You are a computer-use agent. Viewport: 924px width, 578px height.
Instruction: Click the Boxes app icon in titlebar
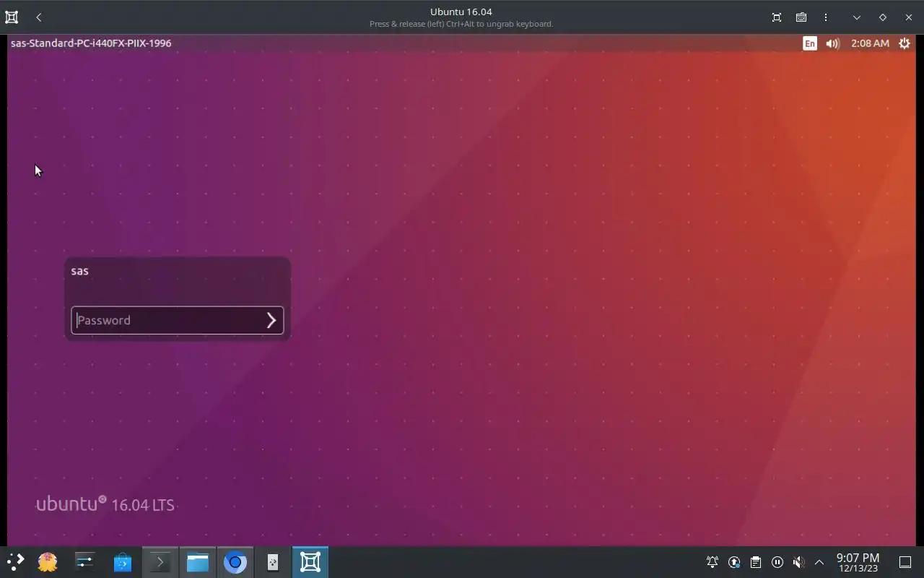pyautogui.click(x=12, y=17)
